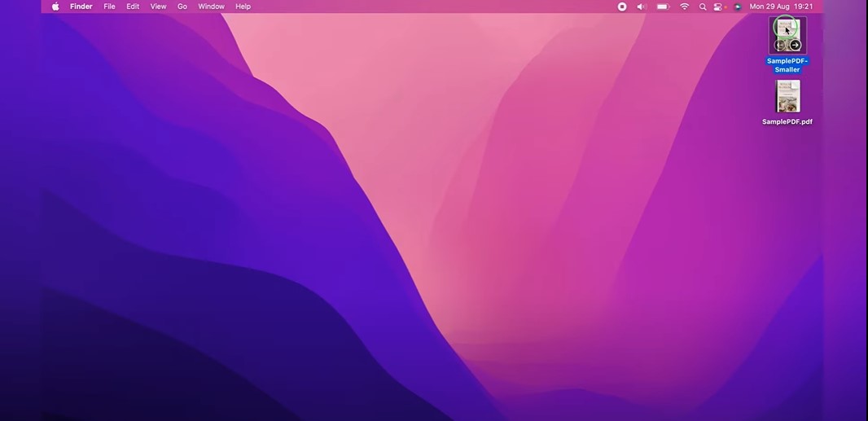Open the Wi-Fi menu
Viewport: 868px width, 421px height.
click(685, 7)
